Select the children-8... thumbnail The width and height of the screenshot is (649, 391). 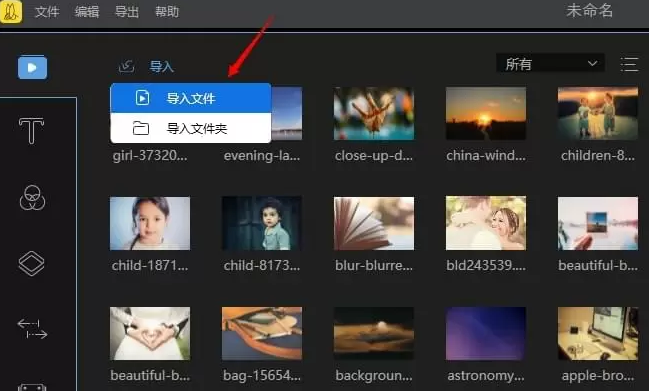pos(598,113)
